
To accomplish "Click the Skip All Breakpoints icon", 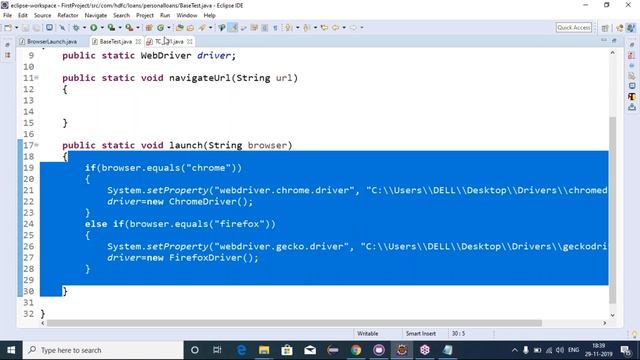I will point(62,28).
